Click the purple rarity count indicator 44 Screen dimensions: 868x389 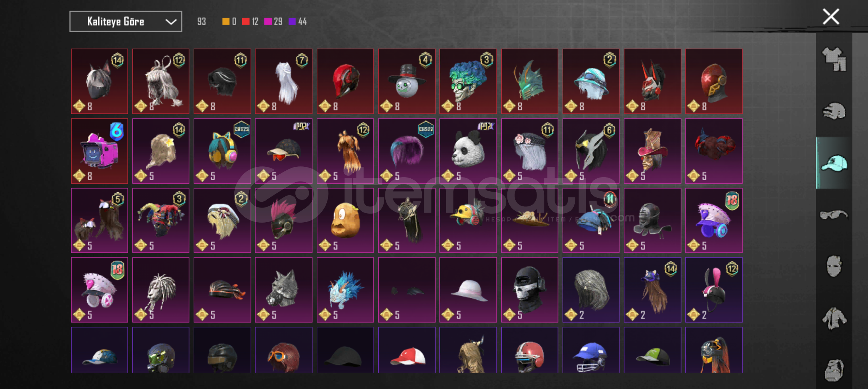pos(298,22)
